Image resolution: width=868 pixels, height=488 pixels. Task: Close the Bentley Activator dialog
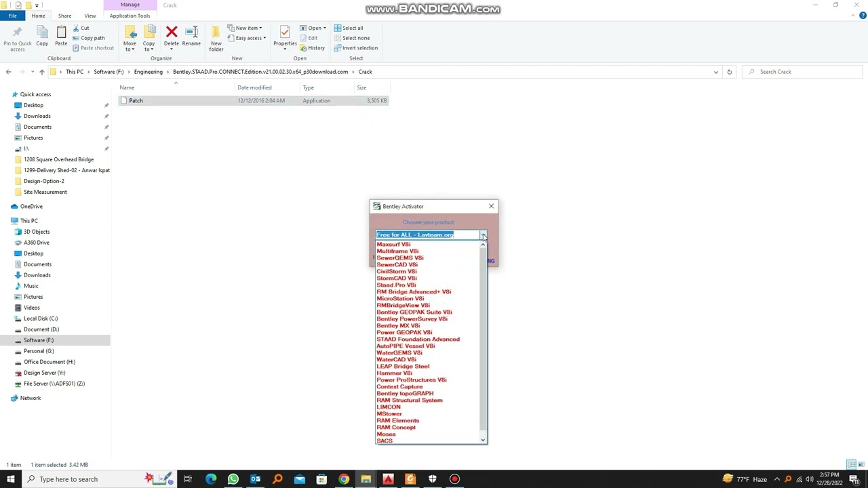click(491, 207)
